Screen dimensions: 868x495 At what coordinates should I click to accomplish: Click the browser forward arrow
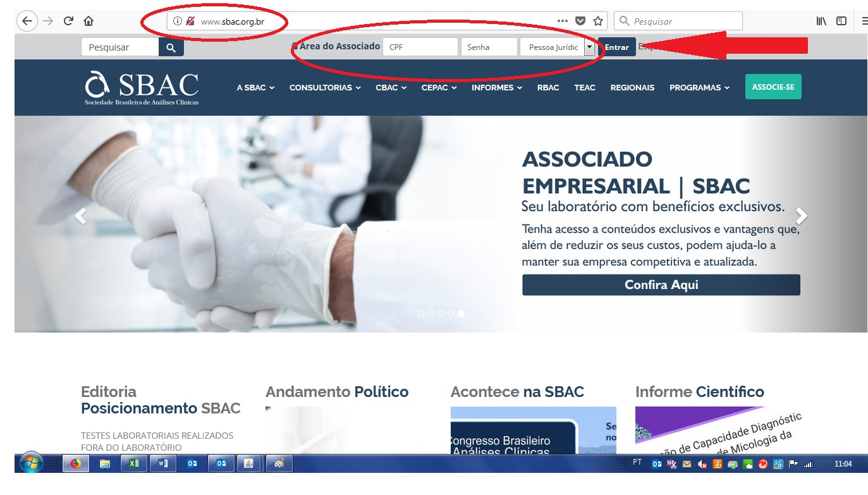[x=48, y=21]
